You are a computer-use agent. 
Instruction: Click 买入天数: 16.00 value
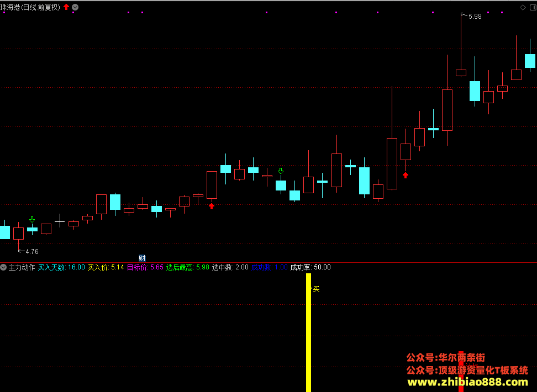point(61,267)
